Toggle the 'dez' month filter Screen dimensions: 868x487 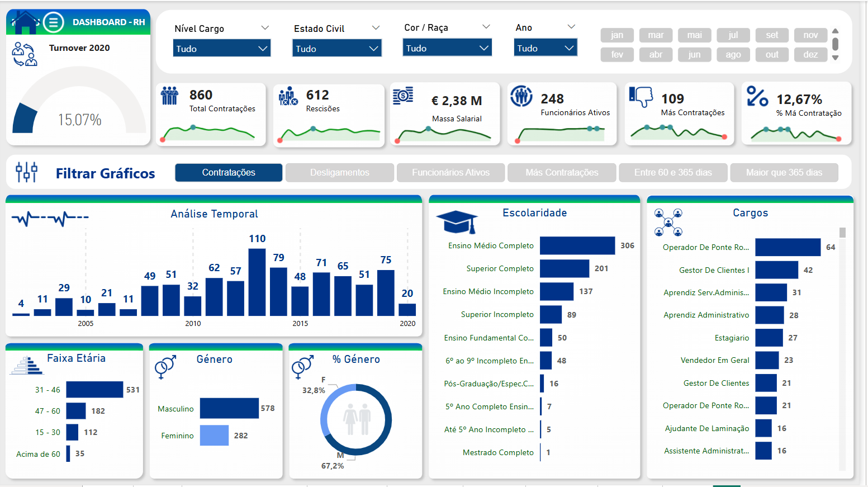[x=810, y=55]
